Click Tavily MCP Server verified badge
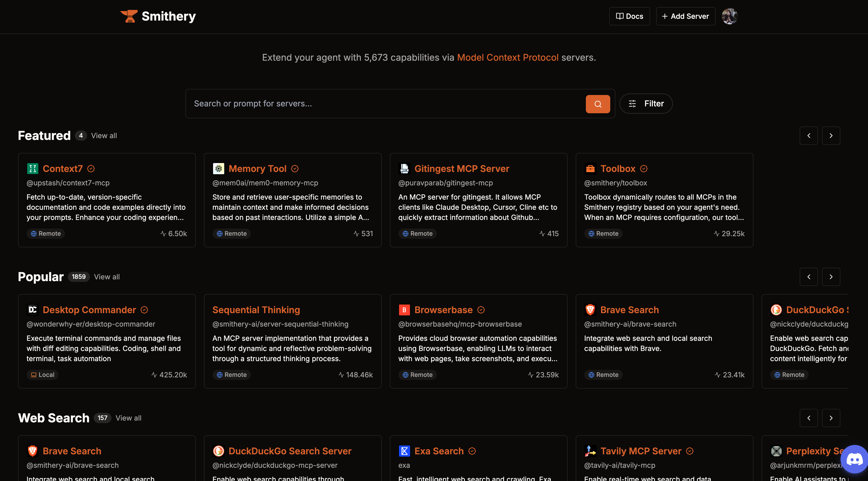Image resolution: width=868 pixels, height=481 pixels. click(690, 451)
